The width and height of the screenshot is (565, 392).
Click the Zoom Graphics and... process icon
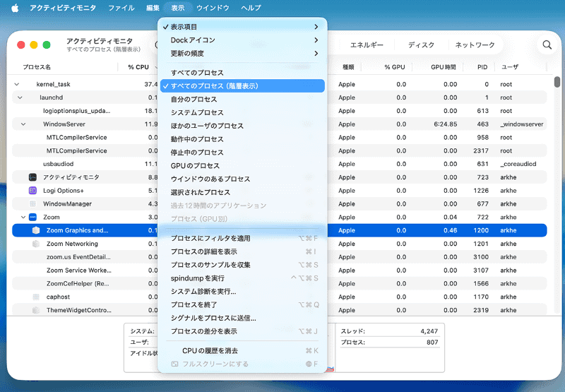pos(36,230)
